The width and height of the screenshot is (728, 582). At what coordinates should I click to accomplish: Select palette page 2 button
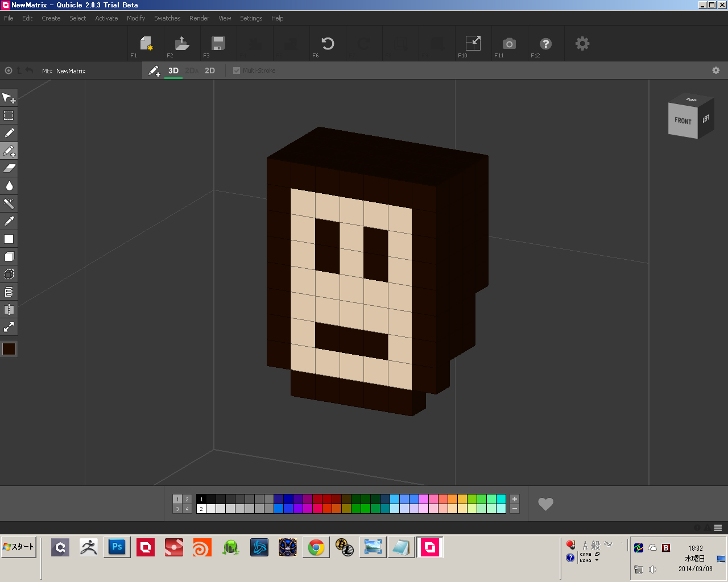(187, 499)
